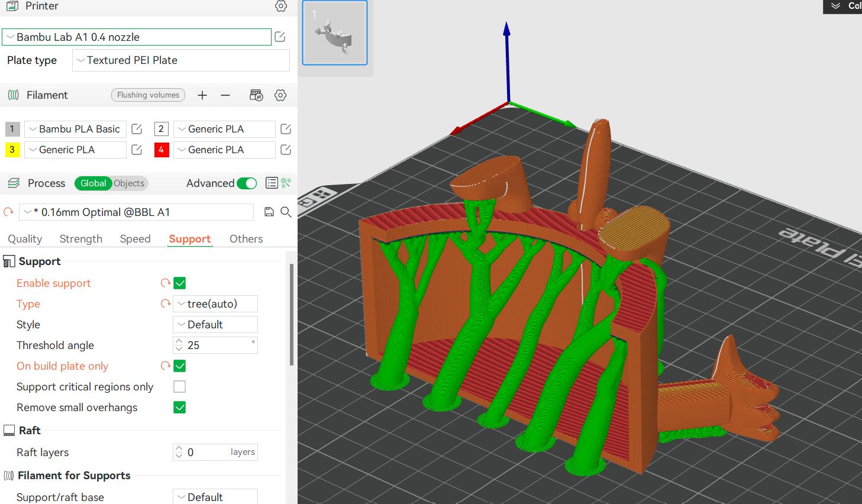862x504 pixels.
Task: Click the Process section header icon
Action: (13, 183)
